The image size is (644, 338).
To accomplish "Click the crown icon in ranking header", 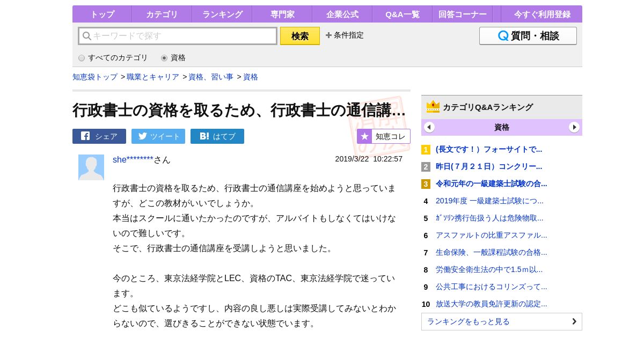I will (433, 107).
